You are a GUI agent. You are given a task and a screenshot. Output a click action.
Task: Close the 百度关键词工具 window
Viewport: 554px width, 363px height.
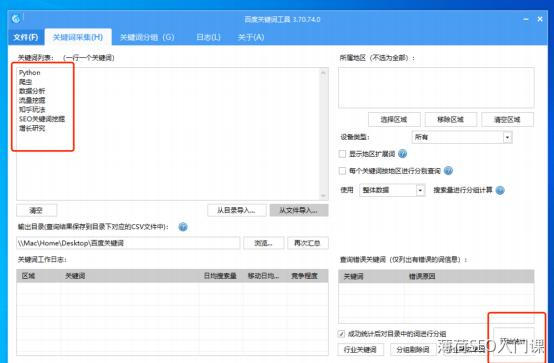540,19
